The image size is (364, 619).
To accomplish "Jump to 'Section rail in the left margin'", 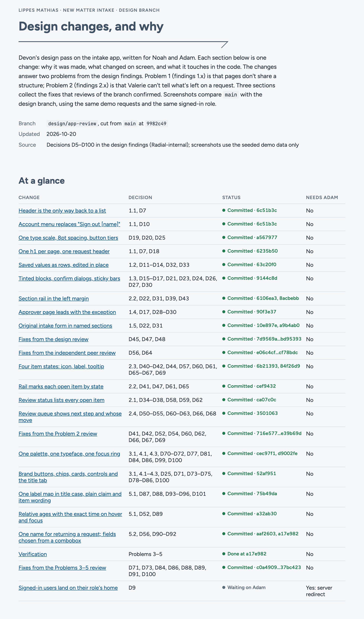I will tap(53, 299).
